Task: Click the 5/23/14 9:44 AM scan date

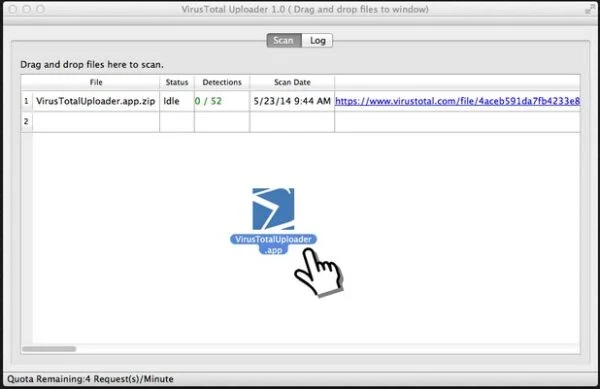Action: click(x=292, y=101)
